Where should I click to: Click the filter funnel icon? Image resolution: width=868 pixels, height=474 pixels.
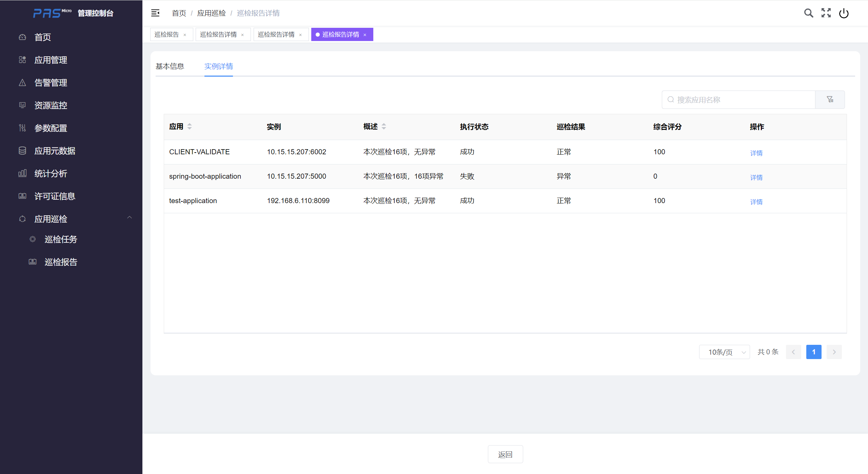pos(830,99)
